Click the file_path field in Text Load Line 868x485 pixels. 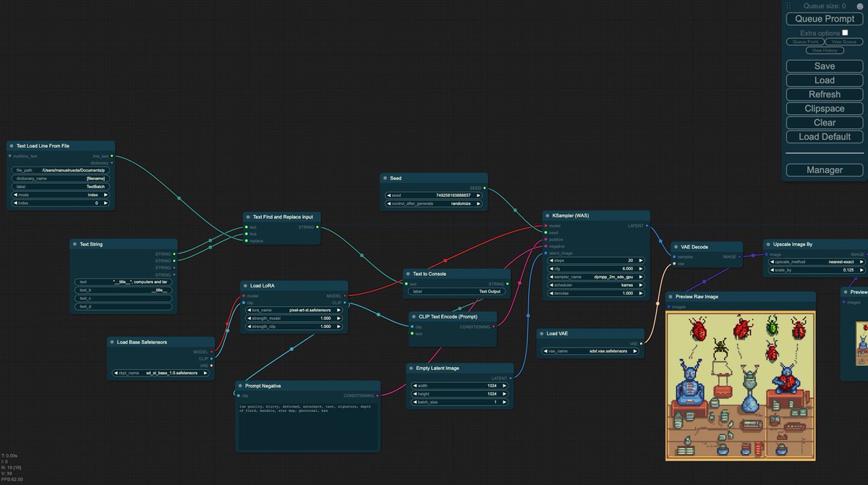coord(61,170)
